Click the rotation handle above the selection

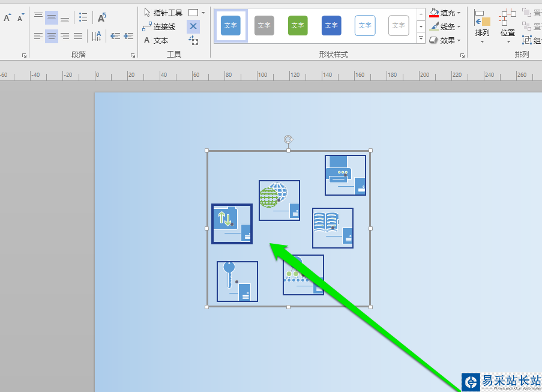[289, 139]
